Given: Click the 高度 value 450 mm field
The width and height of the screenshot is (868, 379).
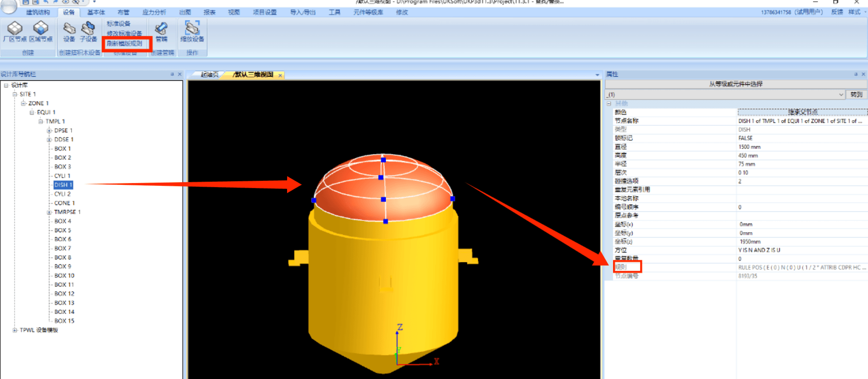Looking at the screenshot, I should pyautogui.click(x=802, y=155).
